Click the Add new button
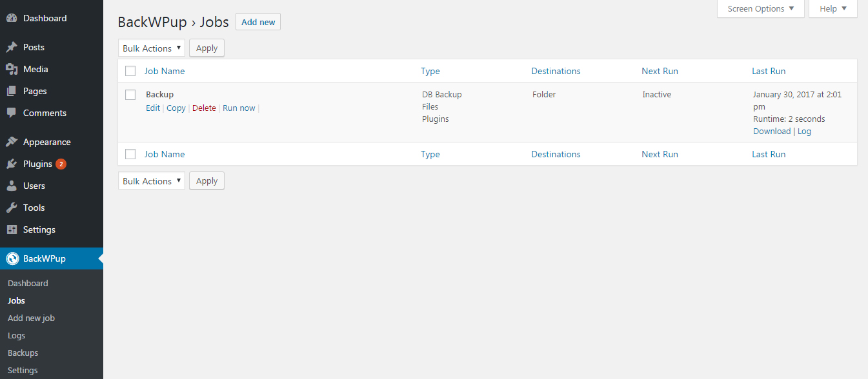The height and width of the screenshot is (379, 868). (x=258, y=22)
